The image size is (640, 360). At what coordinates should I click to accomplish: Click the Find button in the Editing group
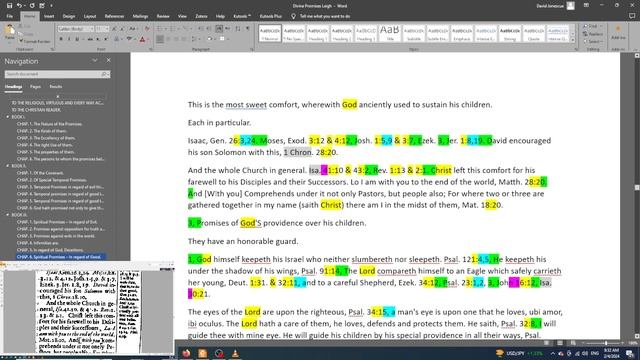pyautogui.click(x=592, y=27)
